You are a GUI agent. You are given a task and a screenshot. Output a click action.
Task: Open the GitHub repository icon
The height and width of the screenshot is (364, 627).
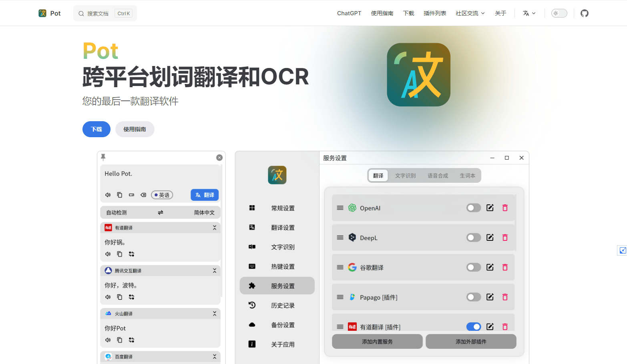click(x=584, y=13)
